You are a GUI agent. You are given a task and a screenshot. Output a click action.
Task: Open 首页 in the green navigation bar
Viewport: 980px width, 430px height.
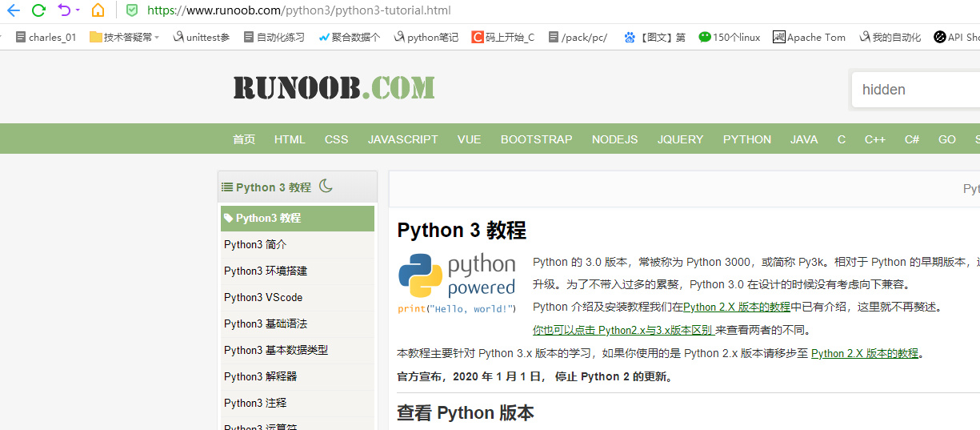click(x=244, y=139)
